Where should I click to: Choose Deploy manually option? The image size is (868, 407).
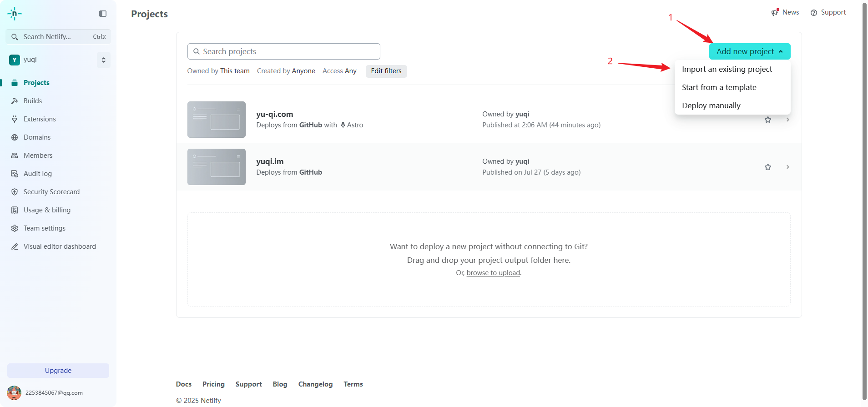tap(711, 106)
